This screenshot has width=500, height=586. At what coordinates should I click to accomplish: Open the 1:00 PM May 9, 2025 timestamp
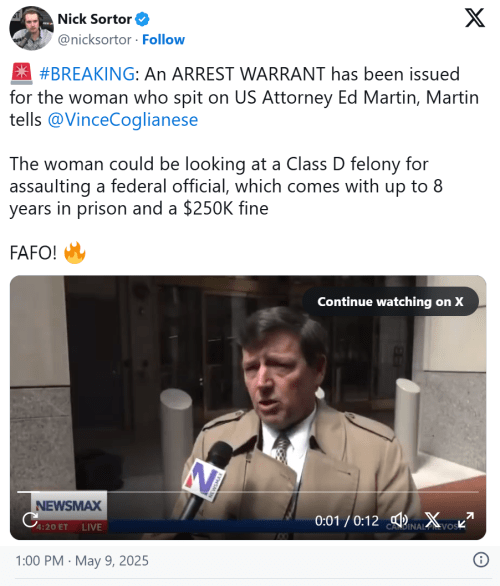tap(82, 561)
